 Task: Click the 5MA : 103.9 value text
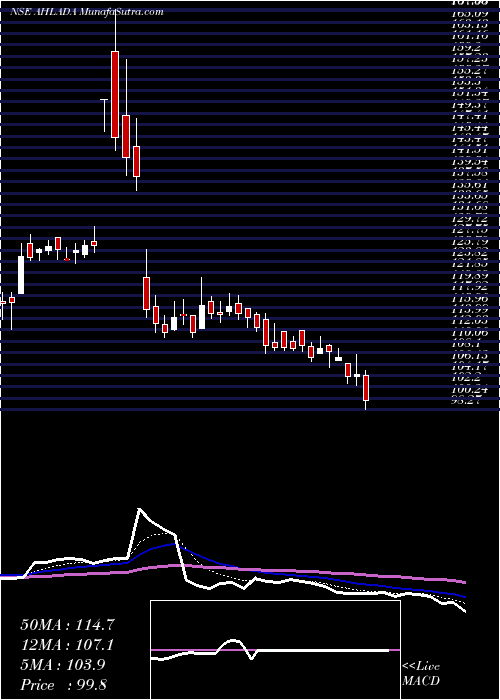point(63,665)
